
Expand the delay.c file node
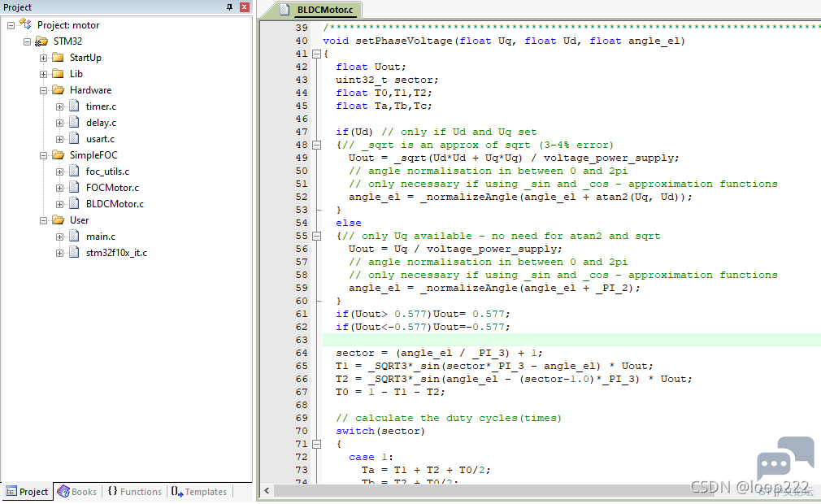tap(59, 123)
